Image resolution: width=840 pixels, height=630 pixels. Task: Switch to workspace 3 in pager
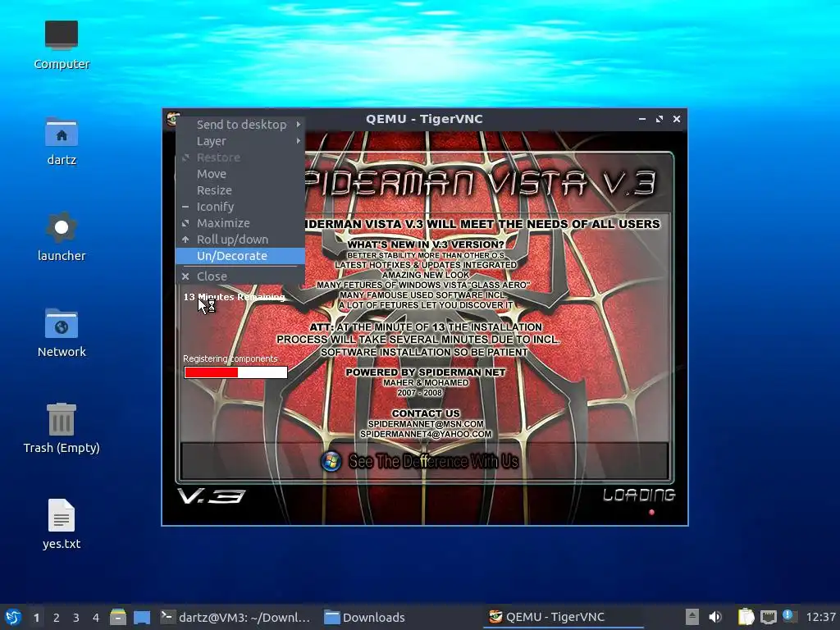pos(76,618)
